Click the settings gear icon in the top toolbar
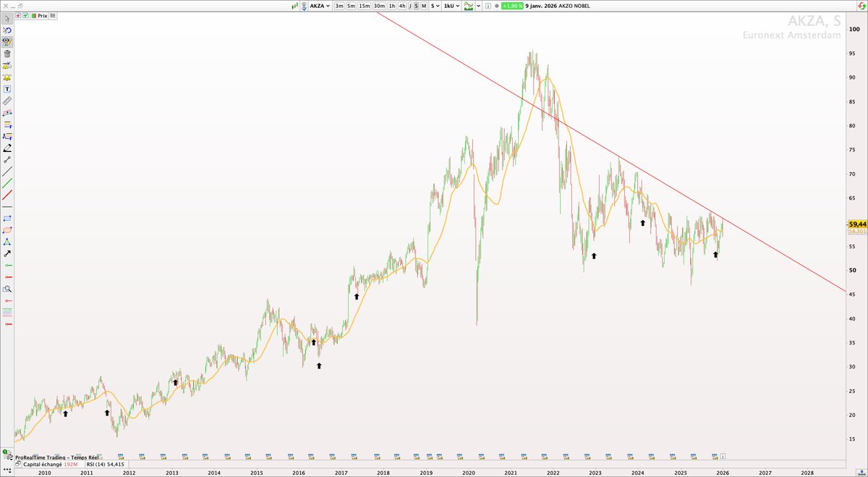 [496, 6]
